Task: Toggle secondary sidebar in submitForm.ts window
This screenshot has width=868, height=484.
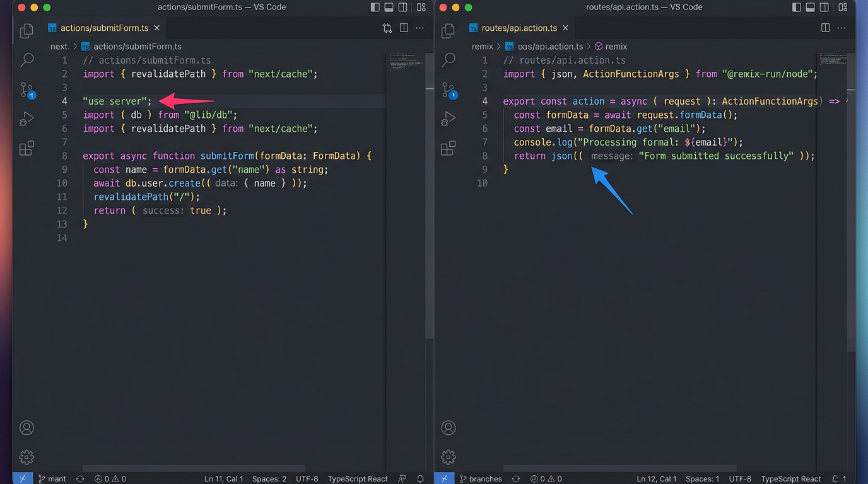Action: click(403, 8)
